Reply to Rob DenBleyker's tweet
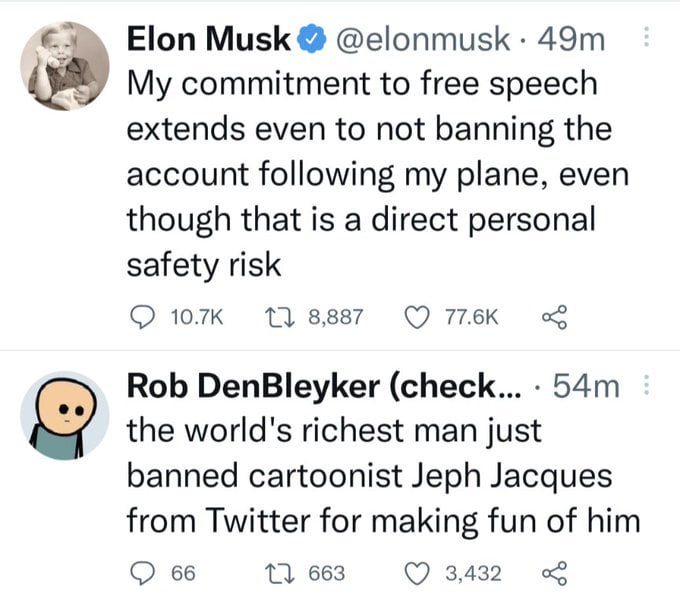The width and height of the screenshot is (680, 603). pyautogui.click(x=140, y=573)
